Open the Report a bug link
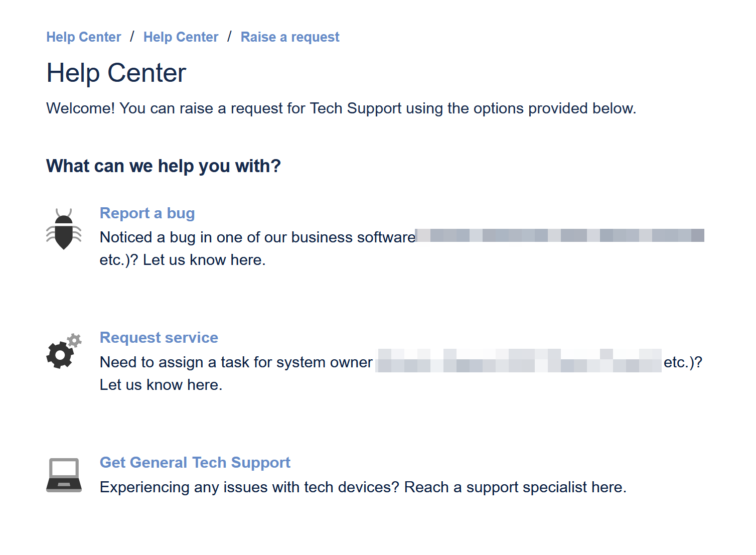The image size is (756, 555). [x=147, y=213]
